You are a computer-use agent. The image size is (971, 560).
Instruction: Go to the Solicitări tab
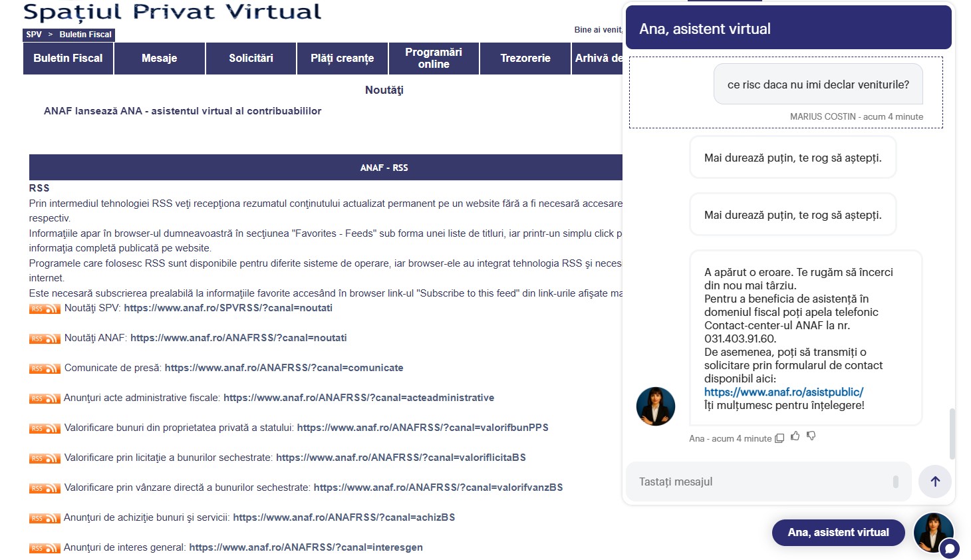pyautogui.click(x=251, y=59)
